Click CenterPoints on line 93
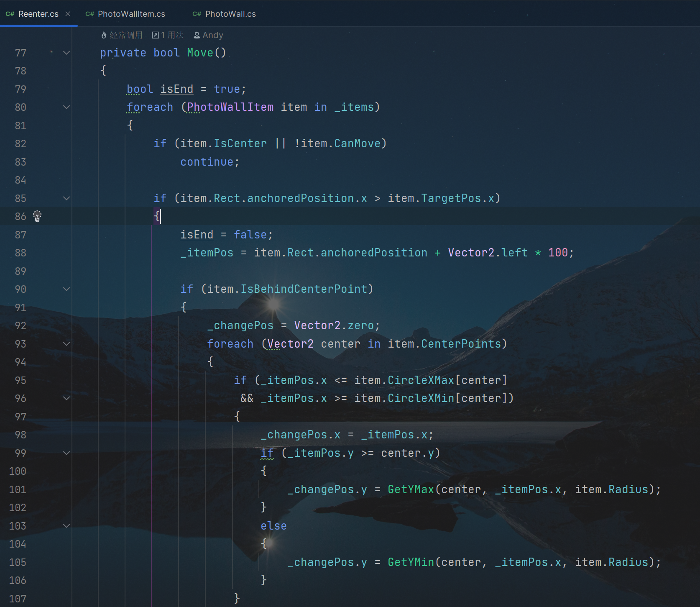 461,344
